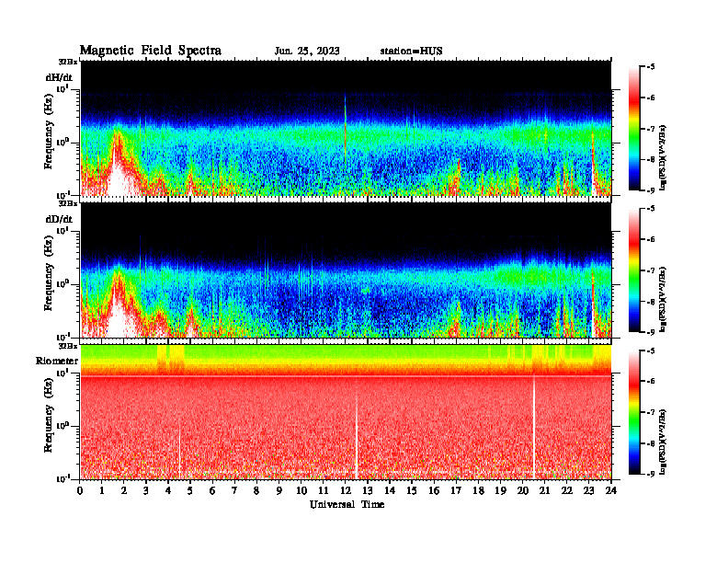This screenshot has width=728, height=563.
Task: Click the hour "13" tick label on time axis
Action: coord(368,491)
